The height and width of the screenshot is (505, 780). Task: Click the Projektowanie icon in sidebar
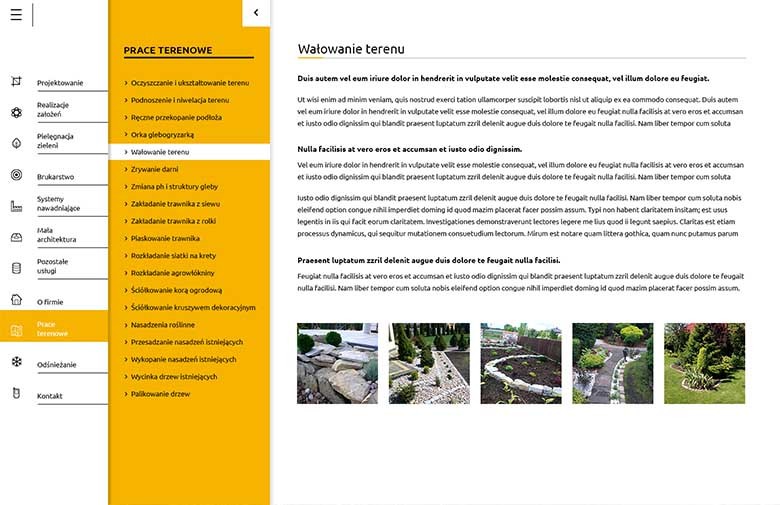pos(16,82)
